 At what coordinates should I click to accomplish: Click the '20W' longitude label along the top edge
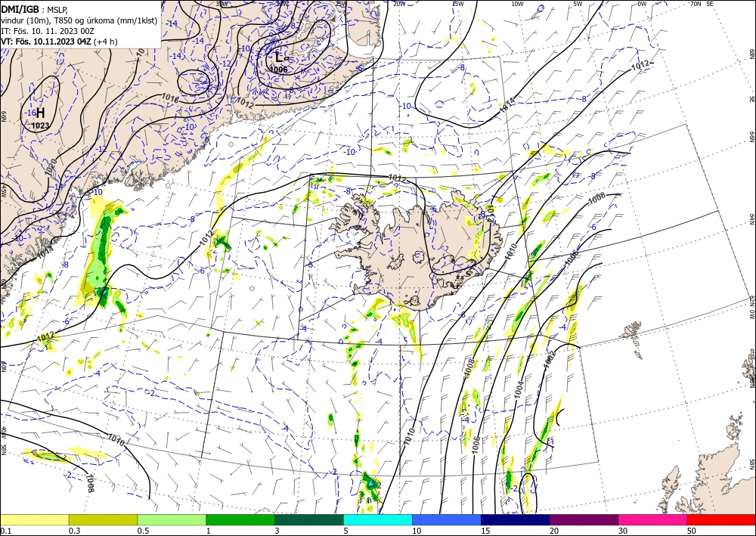click(399, 4)
